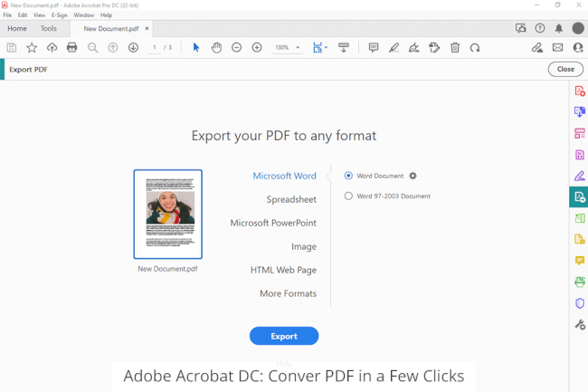Open Word Document settings gear

pyautogui.click(x=413, y=176)
